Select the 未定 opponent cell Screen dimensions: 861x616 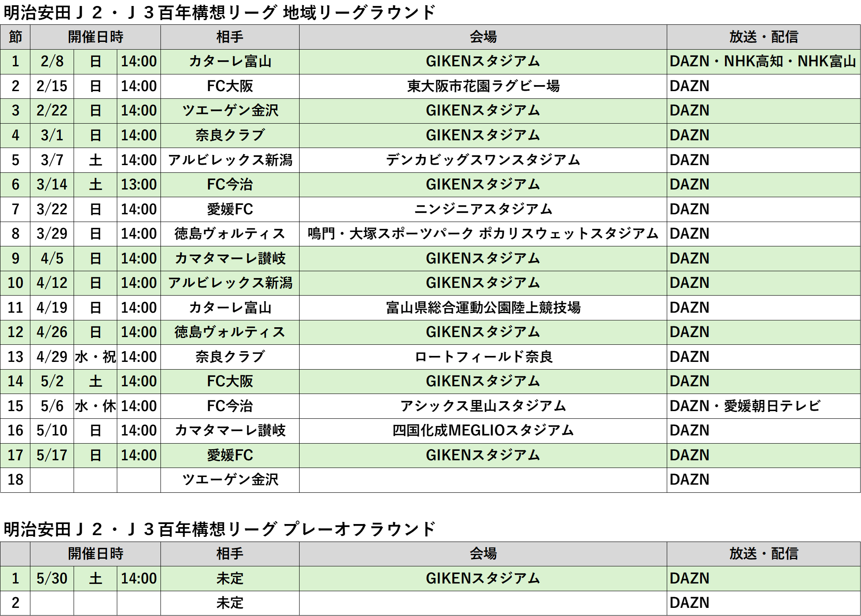(230, 578)
